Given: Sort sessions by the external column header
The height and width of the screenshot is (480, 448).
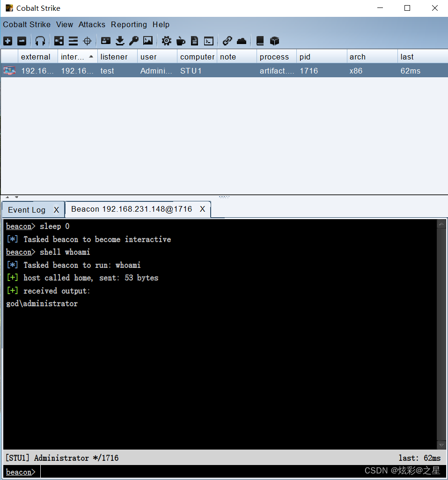Looking at the screenshot, I should click(x=38, y=57).
